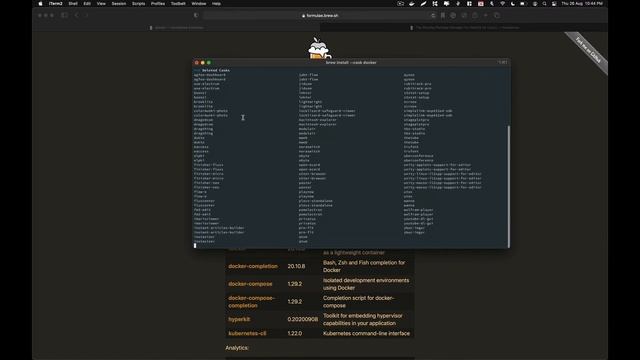640x360 pixels.
Task: Open the docker-completion formula link
Action: point(253,266)
